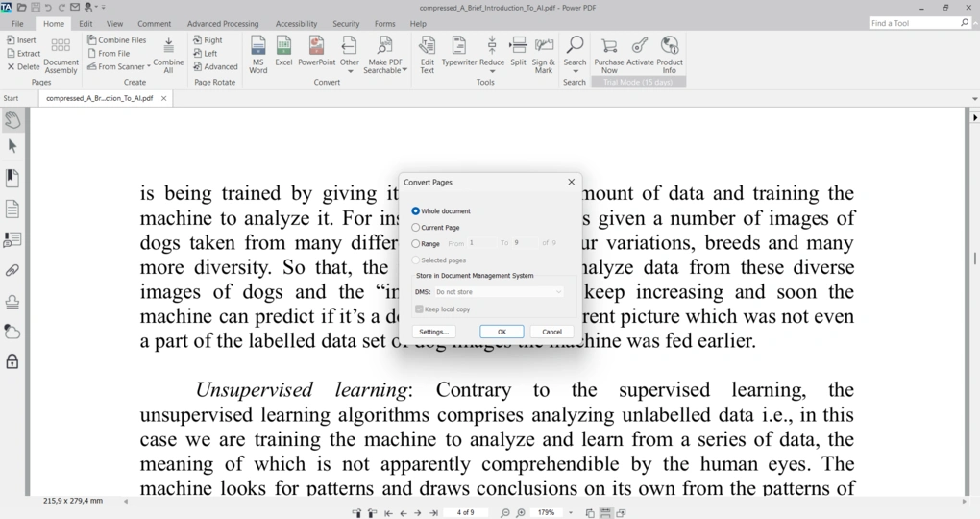
Task: Convert to MS Word
Action: [x=258, y=55]
